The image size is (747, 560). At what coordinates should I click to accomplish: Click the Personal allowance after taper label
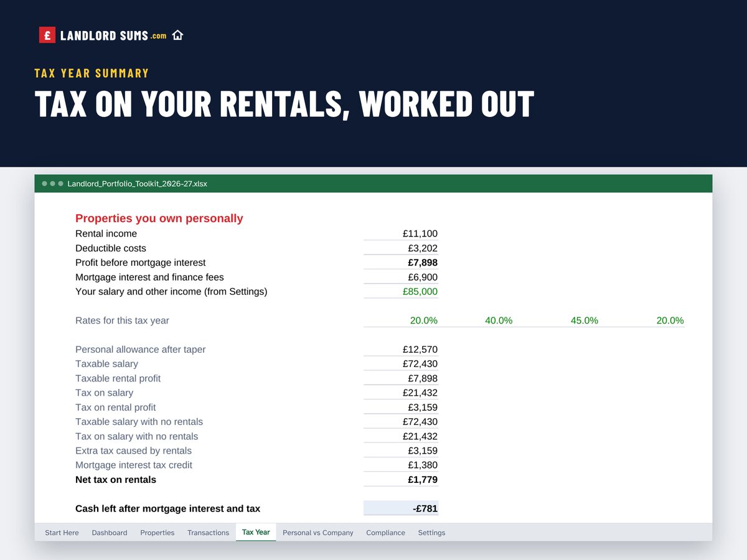click(140, 350)
